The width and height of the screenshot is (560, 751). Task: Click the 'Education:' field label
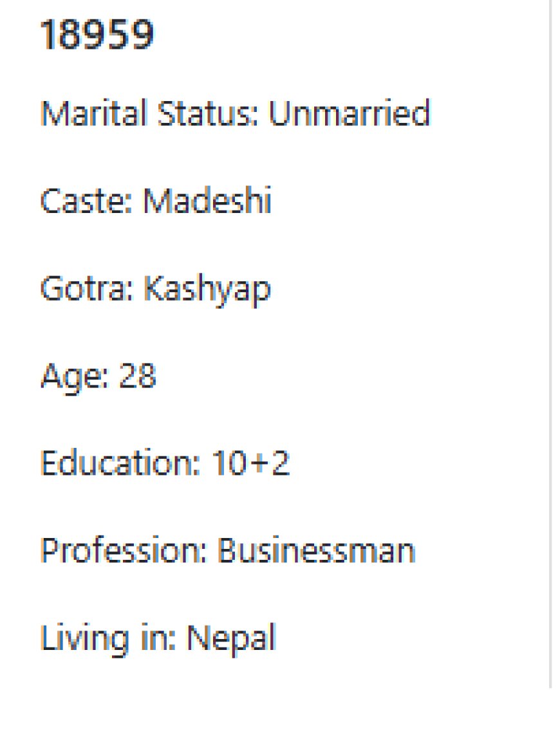[120, 463]
